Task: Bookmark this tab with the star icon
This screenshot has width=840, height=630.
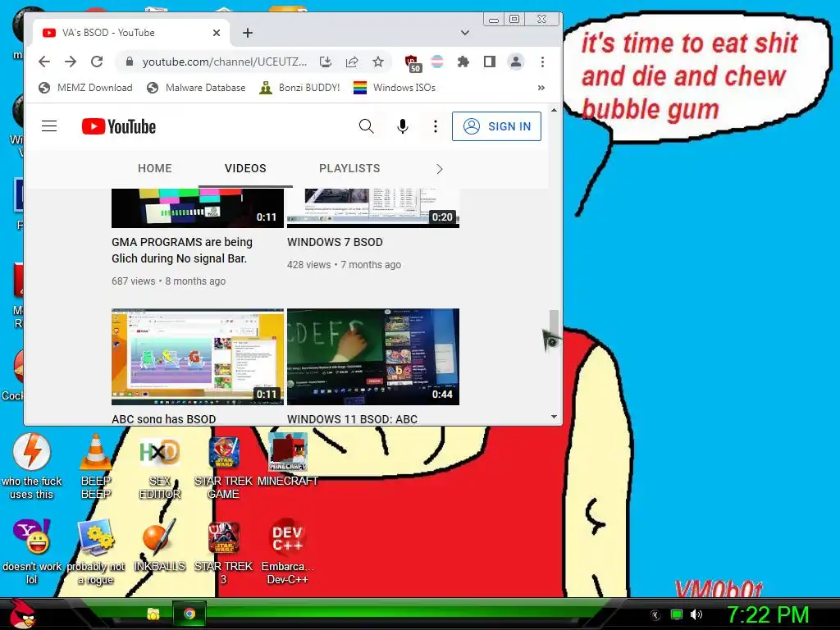Action: (378, 62)
